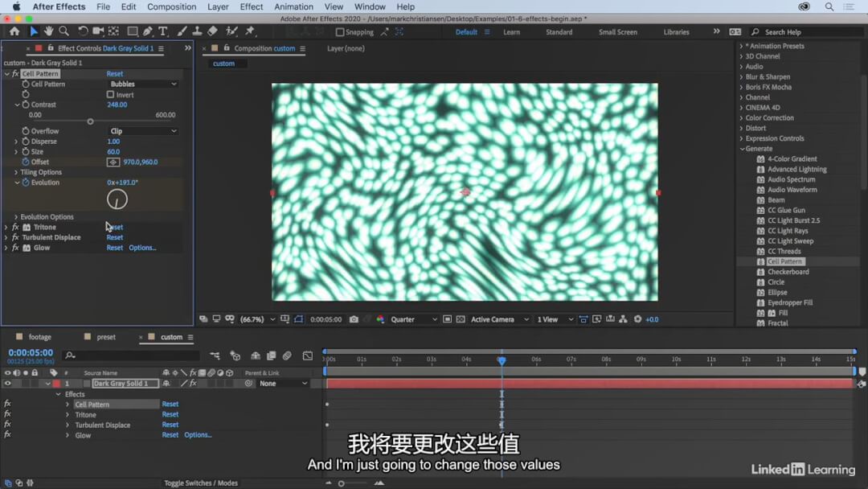The height and width of the screenshot is (489, 868).
Task: Switch to the Learn workspace
Action: (511, 32)
